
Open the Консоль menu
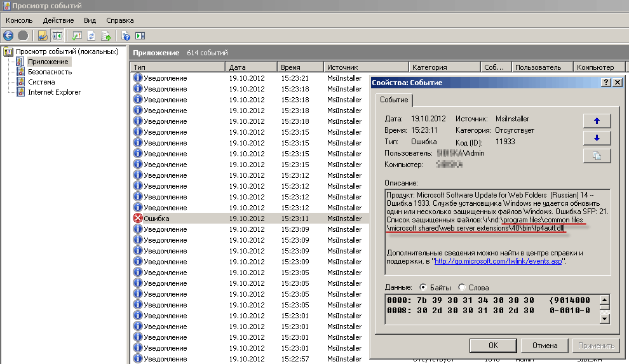coord(19,20)
